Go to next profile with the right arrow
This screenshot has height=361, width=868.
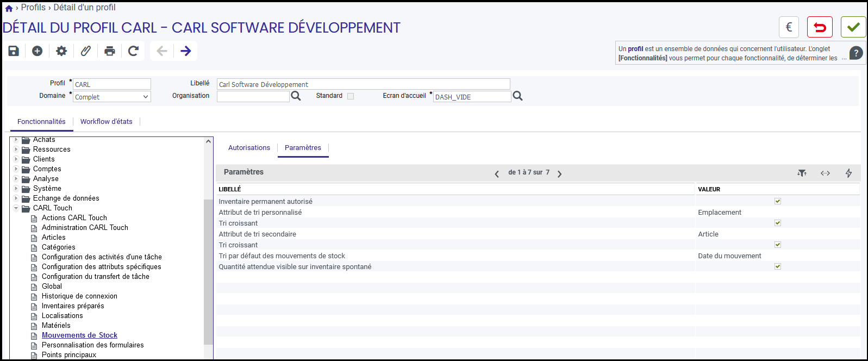pos(186,51)
